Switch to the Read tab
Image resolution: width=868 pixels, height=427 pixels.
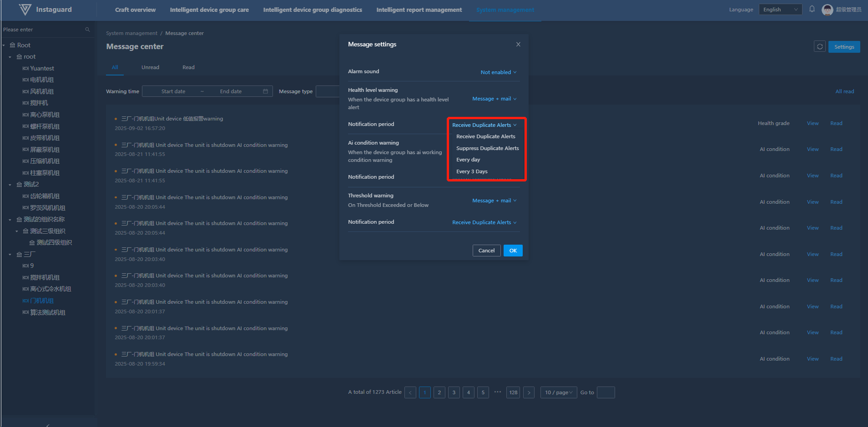click(188, 67)
